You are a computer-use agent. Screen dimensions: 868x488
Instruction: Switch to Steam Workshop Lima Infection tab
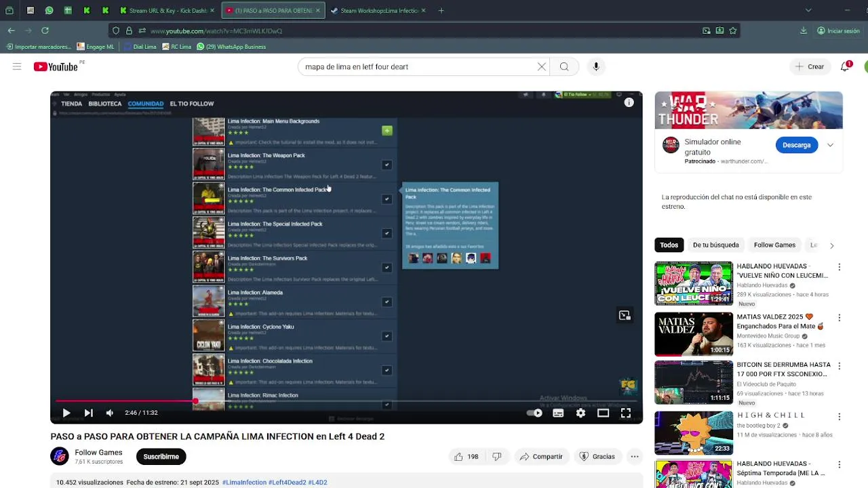click(x=378, y=10)
